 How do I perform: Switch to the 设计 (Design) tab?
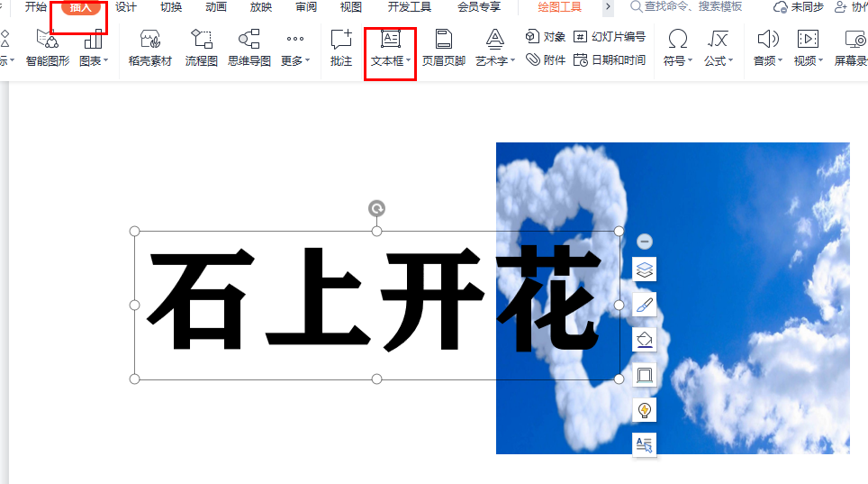click(126, 7)
